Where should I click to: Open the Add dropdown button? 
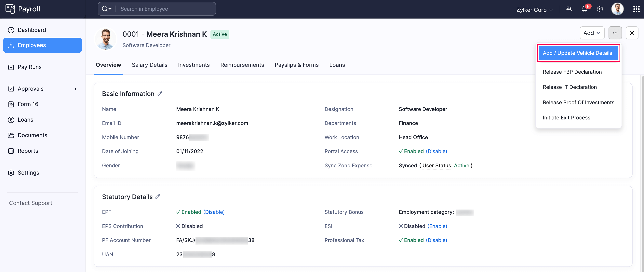pyautogui.click(x=592, y=33)
